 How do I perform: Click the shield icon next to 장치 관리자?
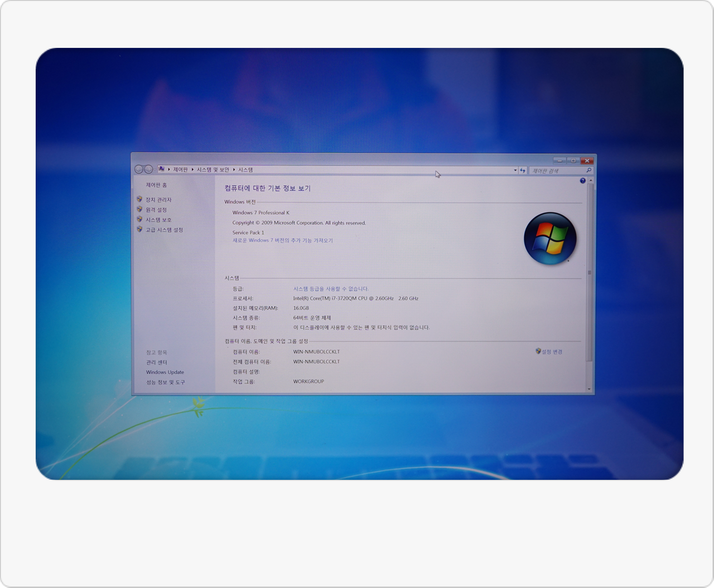pyautogui.click(x=139, y=199)
